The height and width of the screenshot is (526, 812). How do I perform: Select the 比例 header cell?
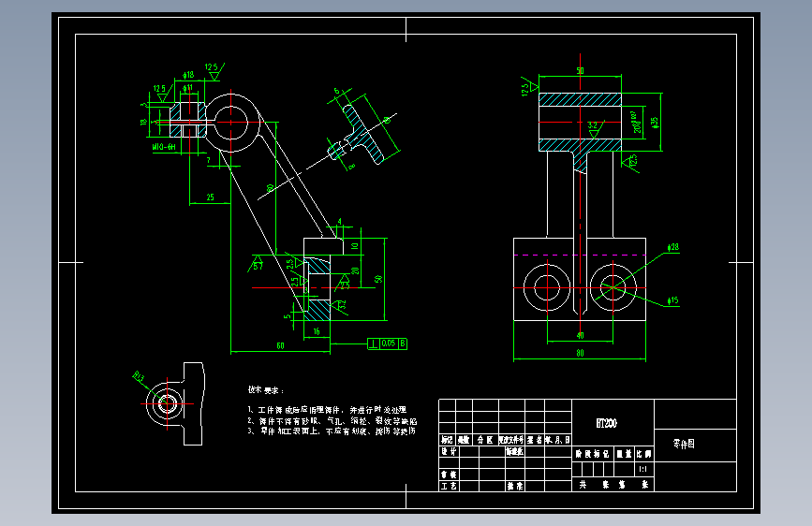tap(643, 454)
